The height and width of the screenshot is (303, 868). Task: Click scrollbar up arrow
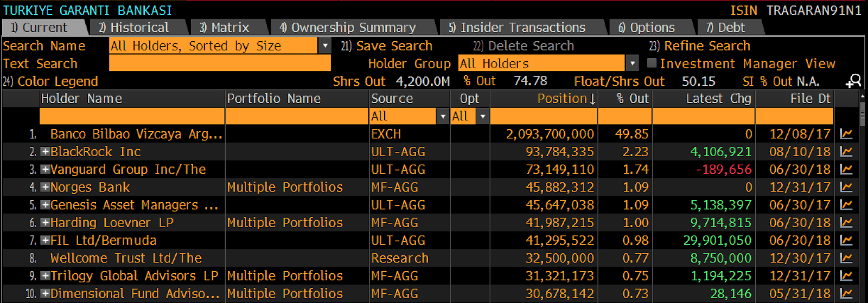click(x=863, y=95)
